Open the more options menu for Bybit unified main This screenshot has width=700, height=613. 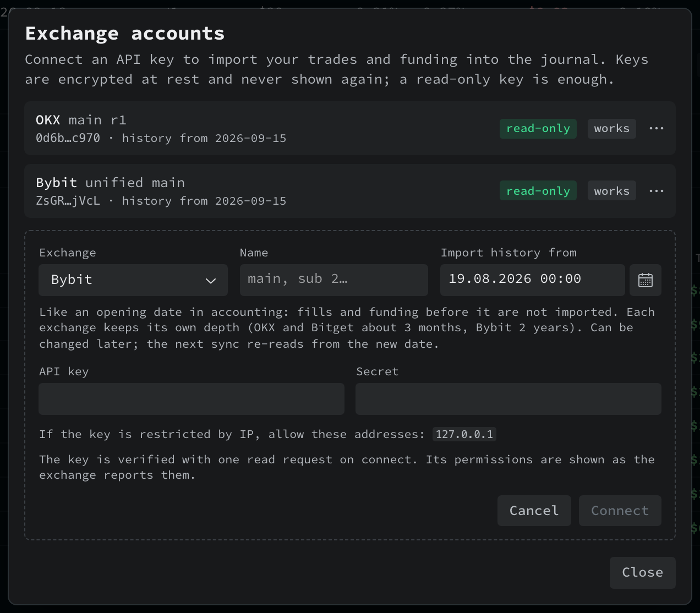point(656,191)
